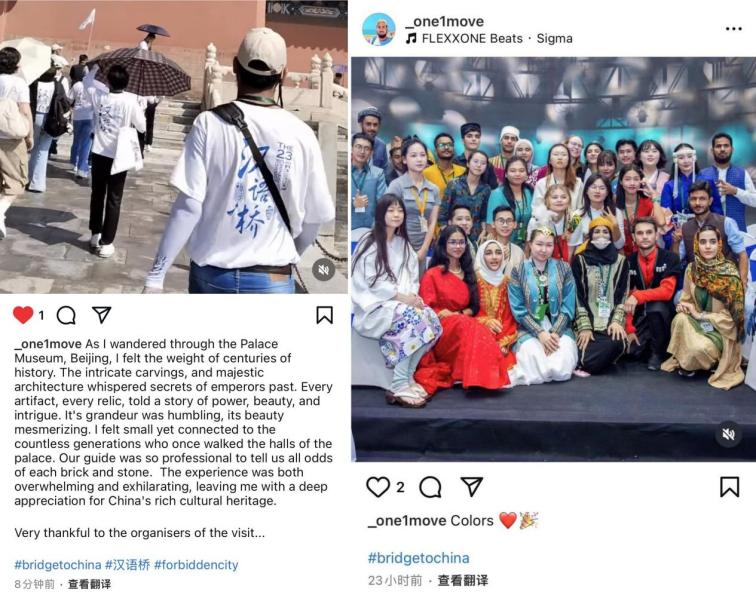Tap 查看翻译 under the Palace Museum caption

[x=90, y=584]
